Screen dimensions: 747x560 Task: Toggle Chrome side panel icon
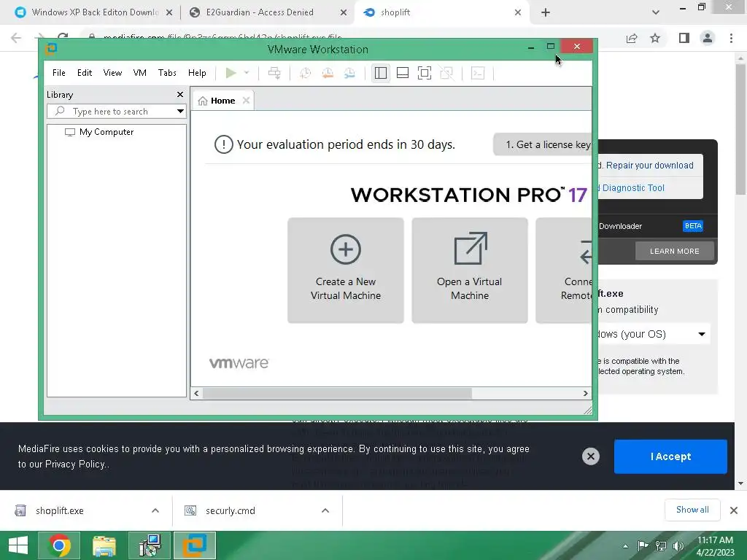pyautogui.click(x=684, y=38)
